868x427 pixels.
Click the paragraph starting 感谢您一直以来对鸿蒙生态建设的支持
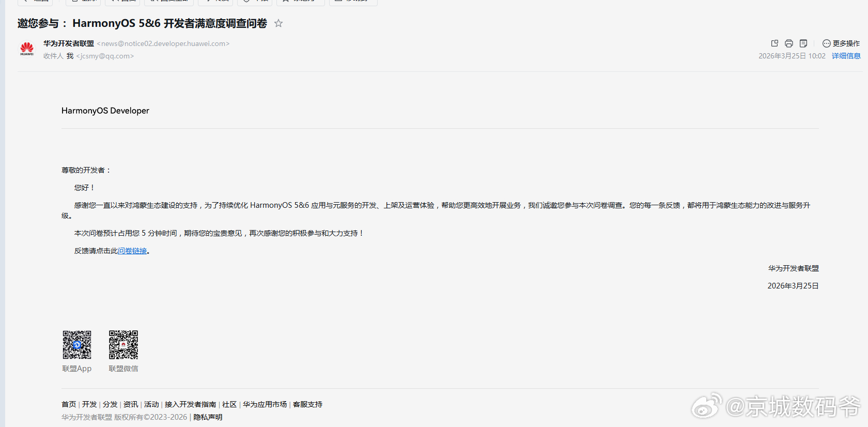point(436,210)
